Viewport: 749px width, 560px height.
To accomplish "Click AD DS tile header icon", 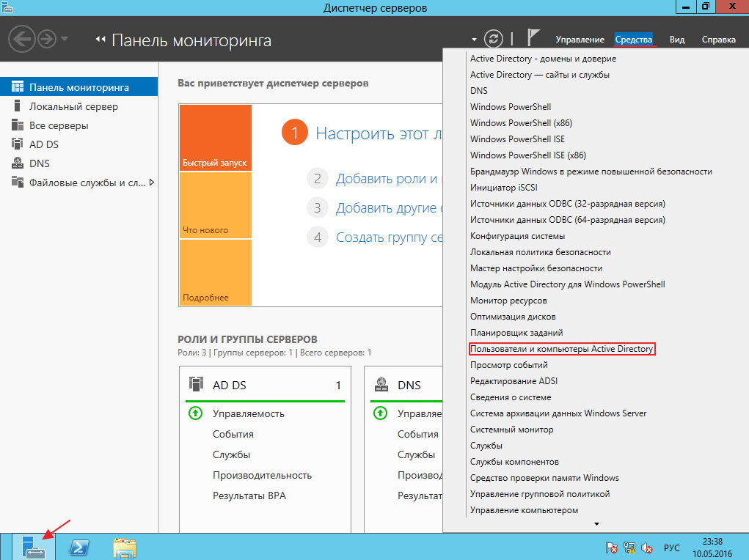I will click(196, 384).
